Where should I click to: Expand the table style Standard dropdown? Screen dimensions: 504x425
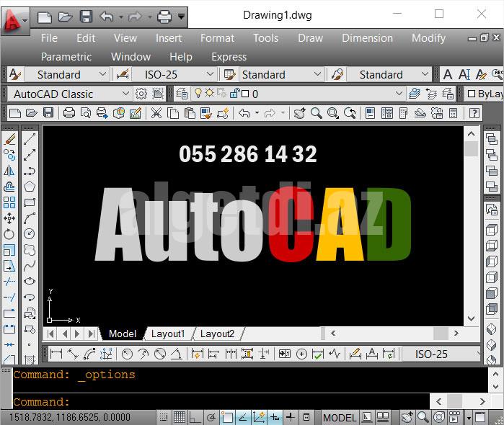(317, 74)
